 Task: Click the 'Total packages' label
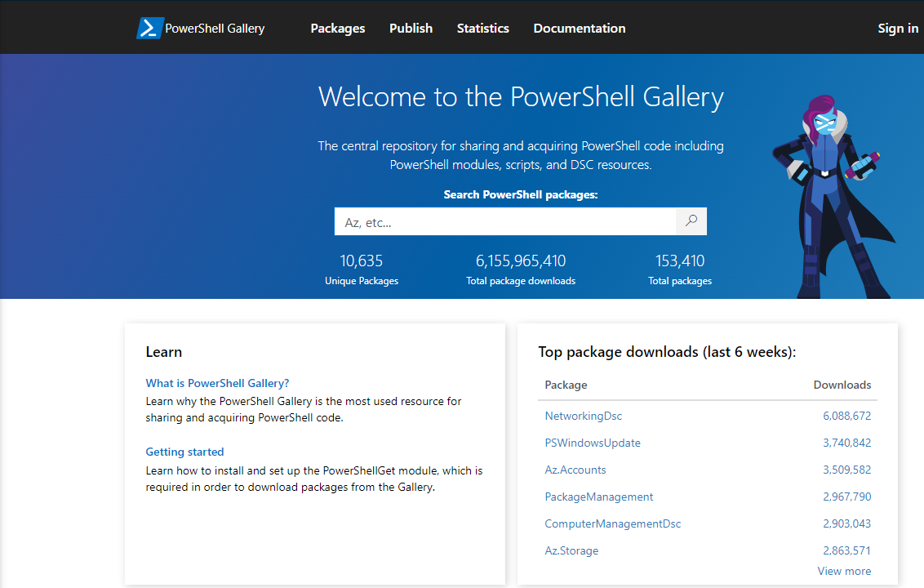tap(680, 281)
